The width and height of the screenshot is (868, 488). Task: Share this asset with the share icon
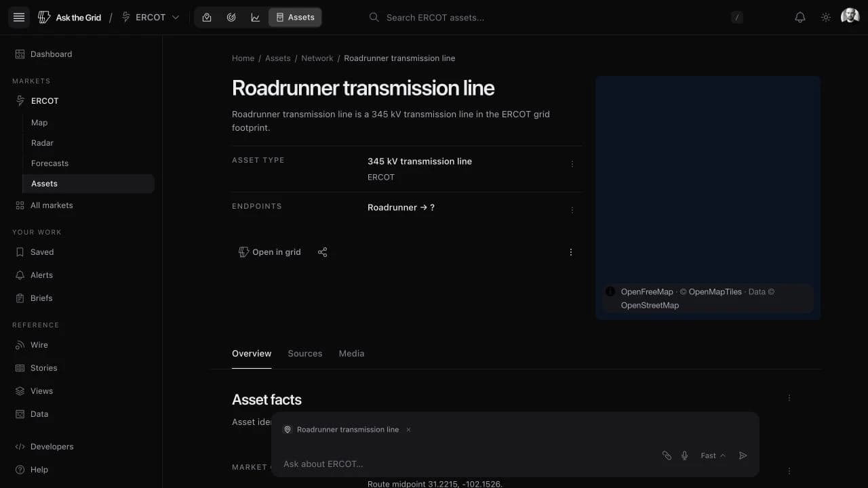(323, 252)
